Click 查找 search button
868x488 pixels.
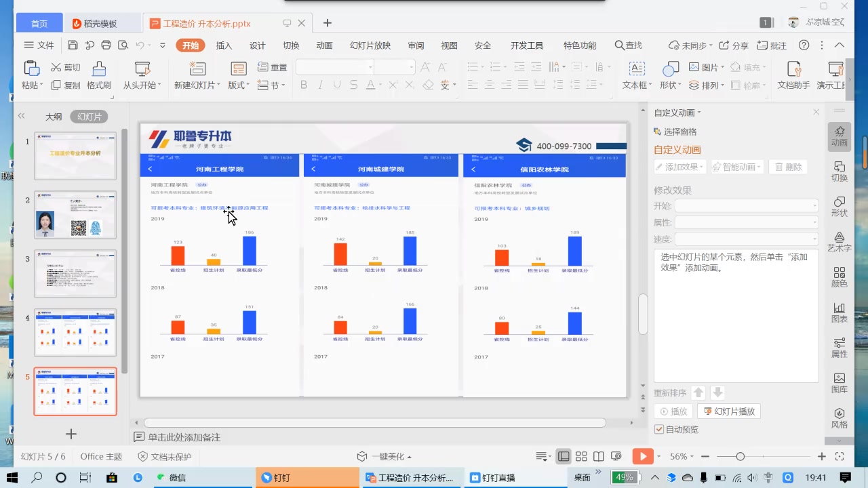coord(629,45)
